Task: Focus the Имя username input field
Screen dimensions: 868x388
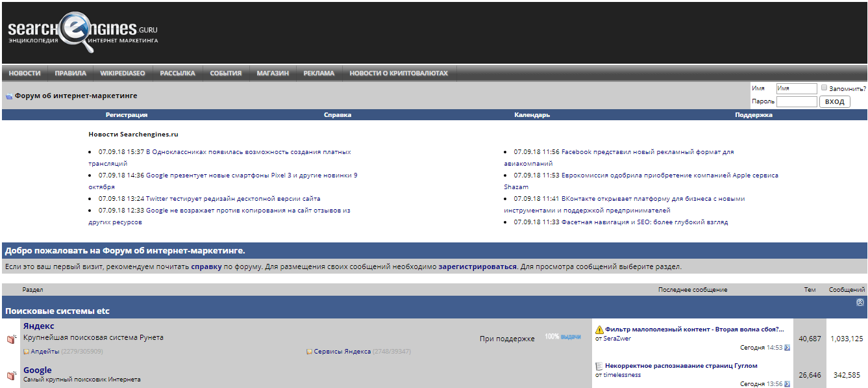Action: pos(797,88)
